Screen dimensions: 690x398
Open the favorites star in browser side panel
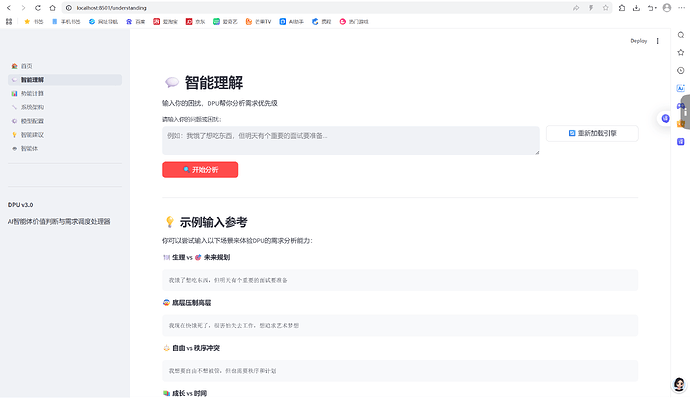(x=681, y=52)
